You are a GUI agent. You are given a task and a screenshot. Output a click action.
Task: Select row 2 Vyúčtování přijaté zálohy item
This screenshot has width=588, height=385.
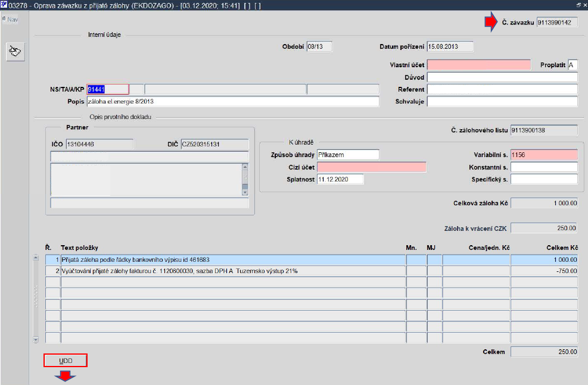coord(232,271)
